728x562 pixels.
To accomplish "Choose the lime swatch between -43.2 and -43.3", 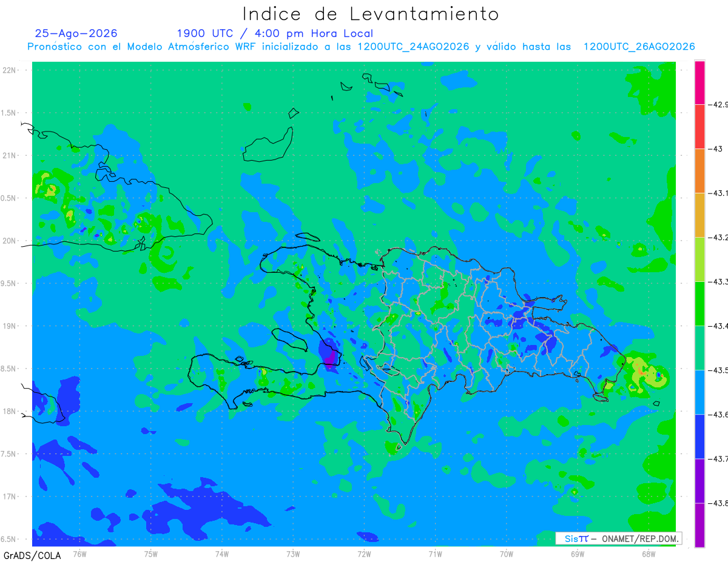I will coord(699,259).
